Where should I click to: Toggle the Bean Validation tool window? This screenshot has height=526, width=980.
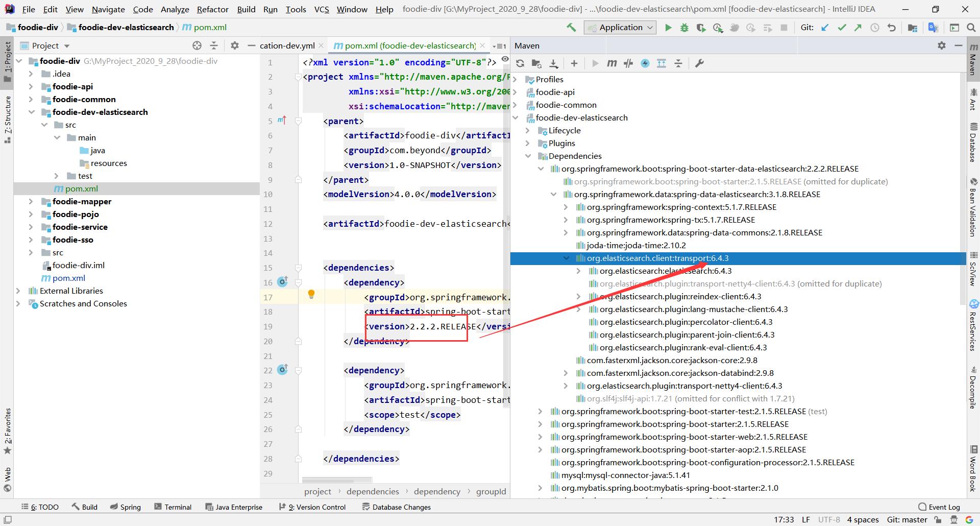pos(973,207)
